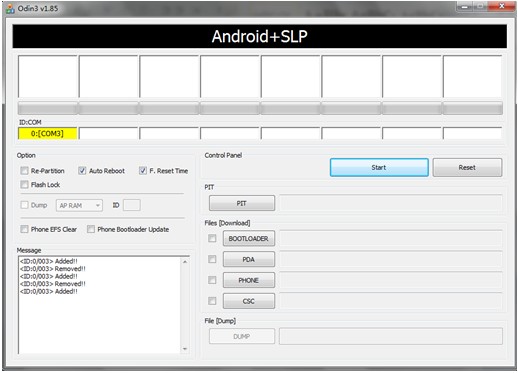Click the CSC file path field

point(391,301)
